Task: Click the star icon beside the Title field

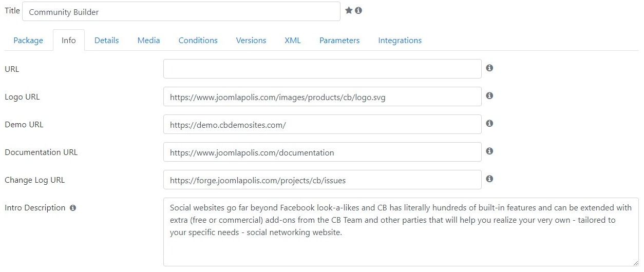Action: pos(349,10)
